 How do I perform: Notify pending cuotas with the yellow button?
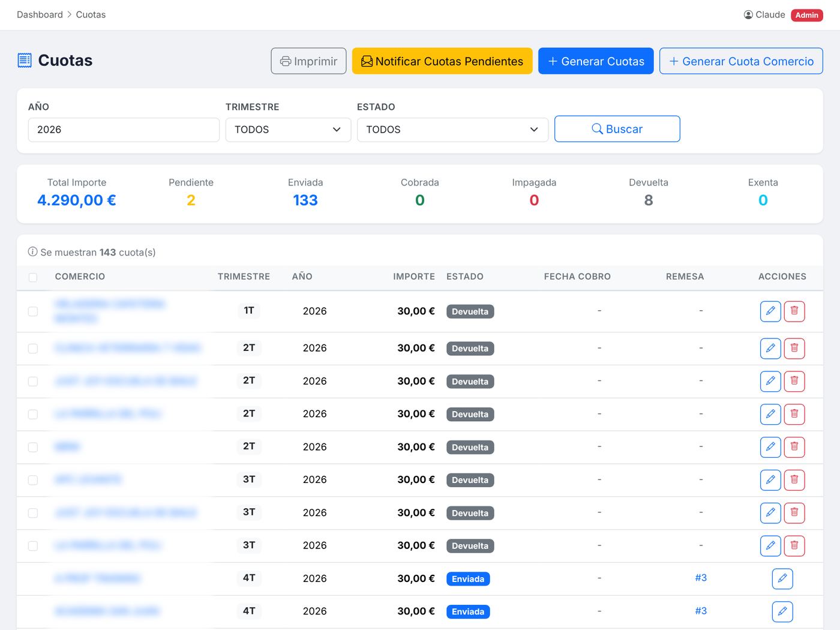442,61
